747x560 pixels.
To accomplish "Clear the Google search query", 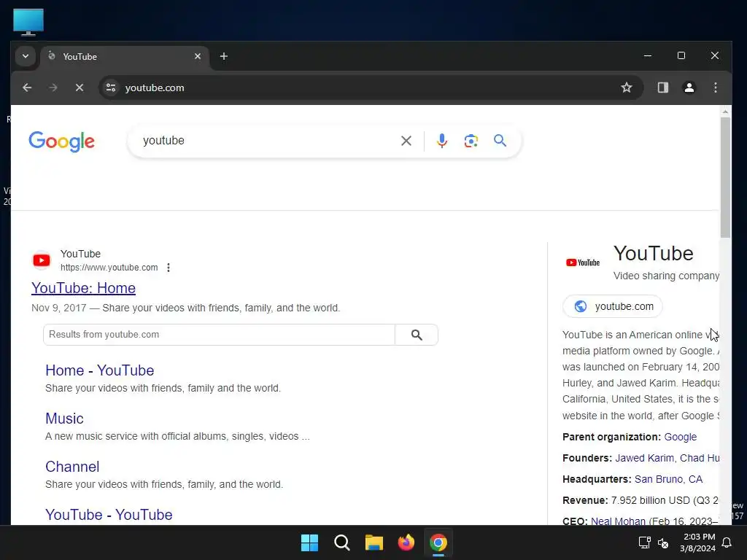I will point(406,141).
